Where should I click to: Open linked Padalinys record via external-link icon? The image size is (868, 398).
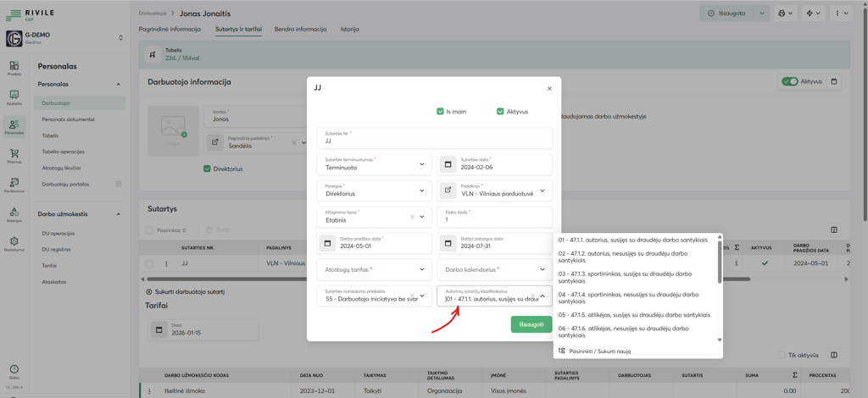tap(448, 191)
